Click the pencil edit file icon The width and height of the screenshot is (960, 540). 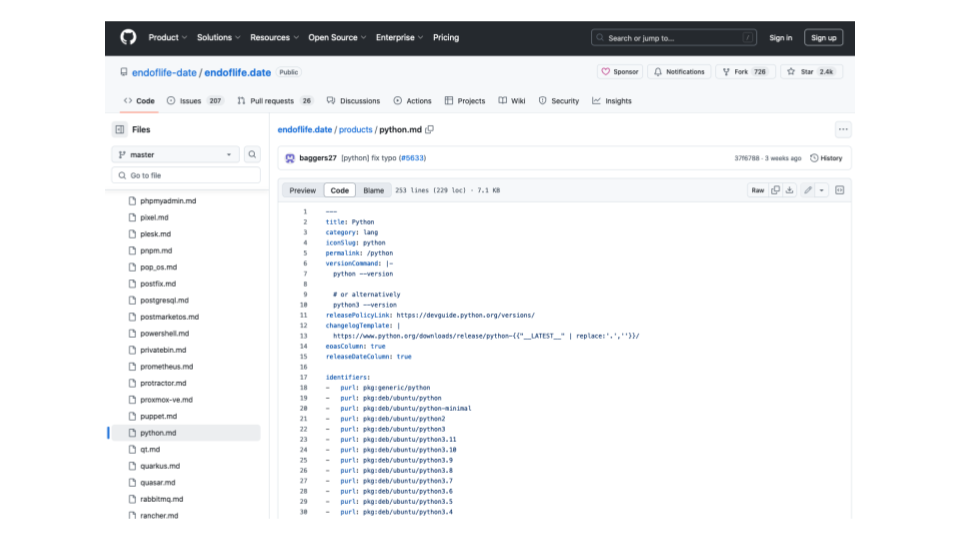808,190
